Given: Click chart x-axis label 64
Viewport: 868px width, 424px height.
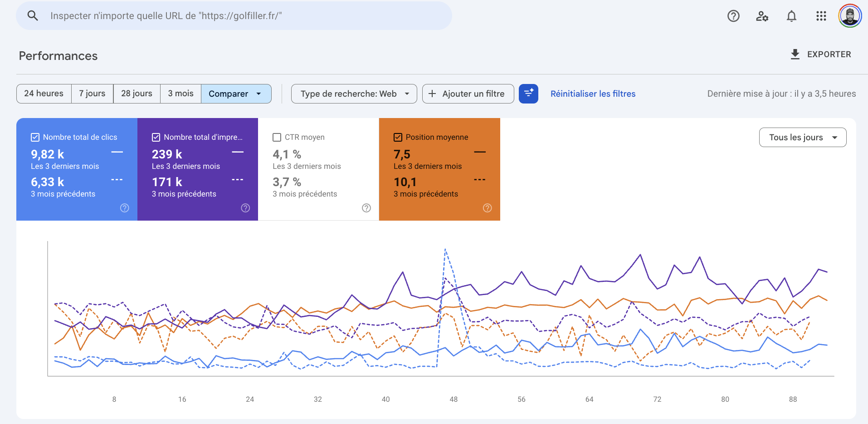Looking at the screenshot, I should tap(590, 399).
